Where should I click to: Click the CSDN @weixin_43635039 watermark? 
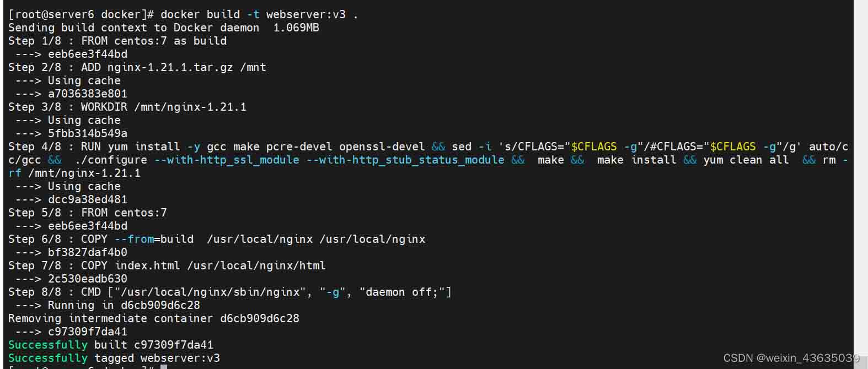click(791, 358)
